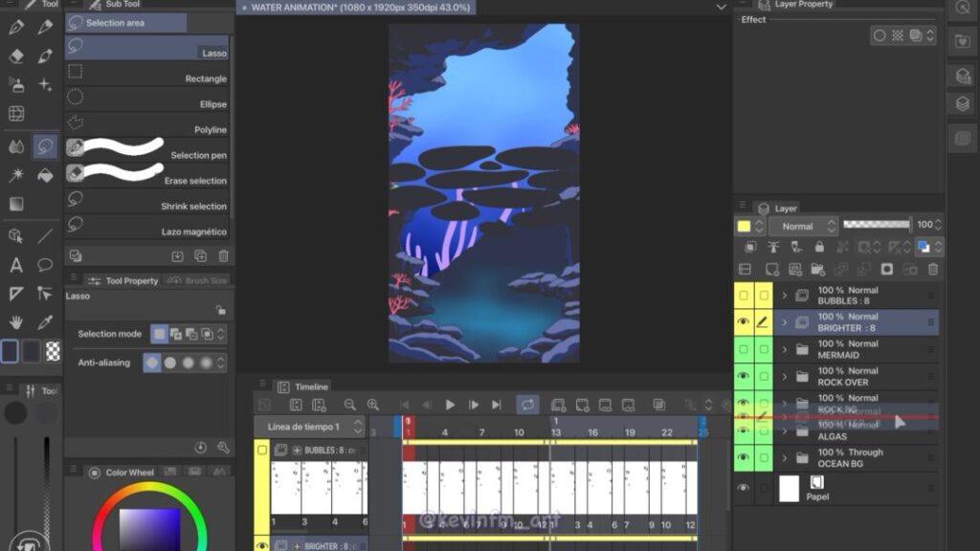Click the New animation cel icon
The width and height of the screenshot is (980, 551).
558,405
